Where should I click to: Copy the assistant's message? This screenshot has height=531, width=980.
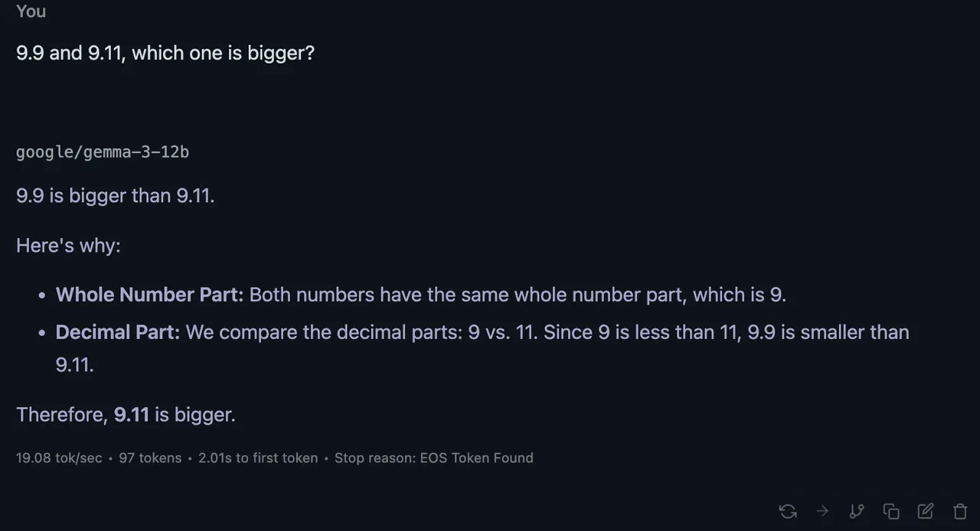click(x=891, y=511)
